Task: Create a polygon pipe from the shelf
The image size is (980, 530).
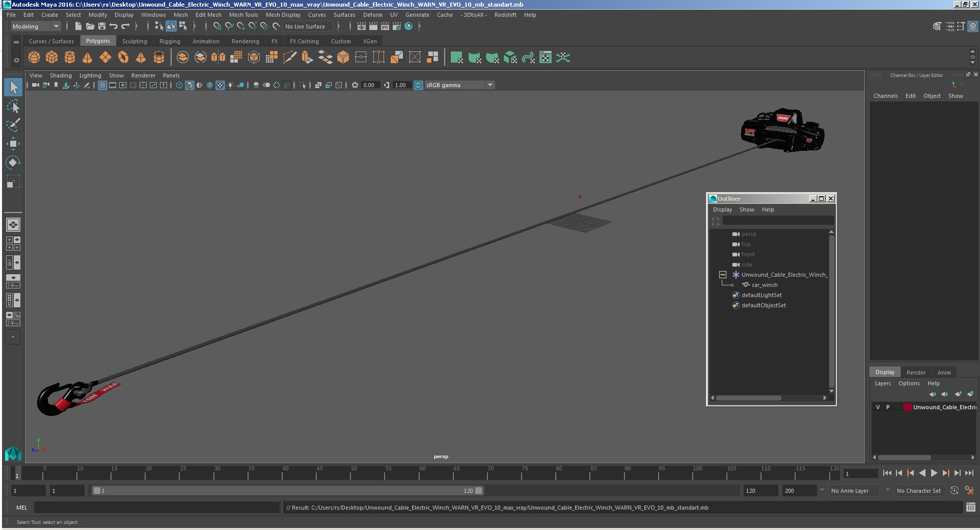Action: [159, 58]
